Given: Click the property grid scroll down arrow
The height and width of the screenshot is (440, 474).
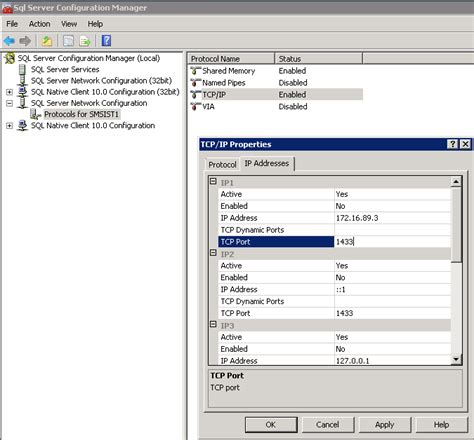Looking at the screenshot, I should click(x=456, y=359).
